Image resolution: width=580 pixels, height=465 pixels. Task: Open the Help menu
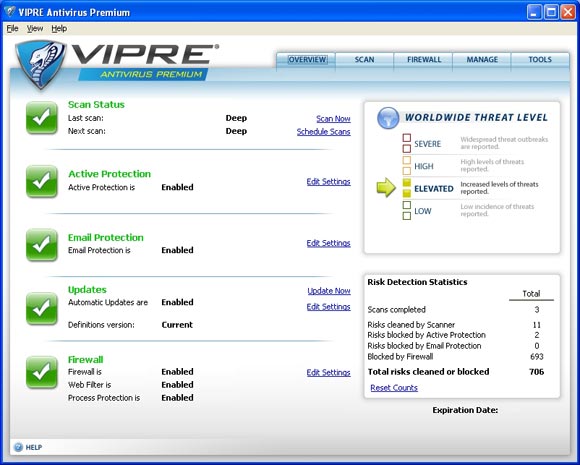coord(59,28)
